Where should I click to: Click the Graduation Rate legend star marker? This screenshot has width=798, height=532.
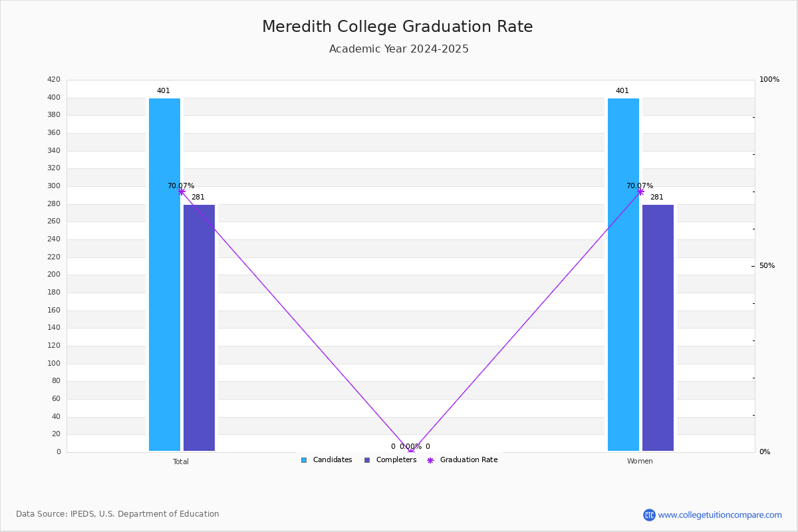[x=430, y=460]
